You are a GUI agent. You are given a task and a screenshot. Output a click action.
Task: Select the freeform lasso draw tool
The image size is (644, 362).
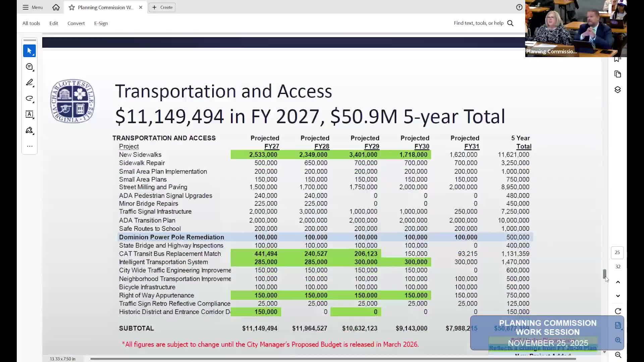(x=30, y=99)
